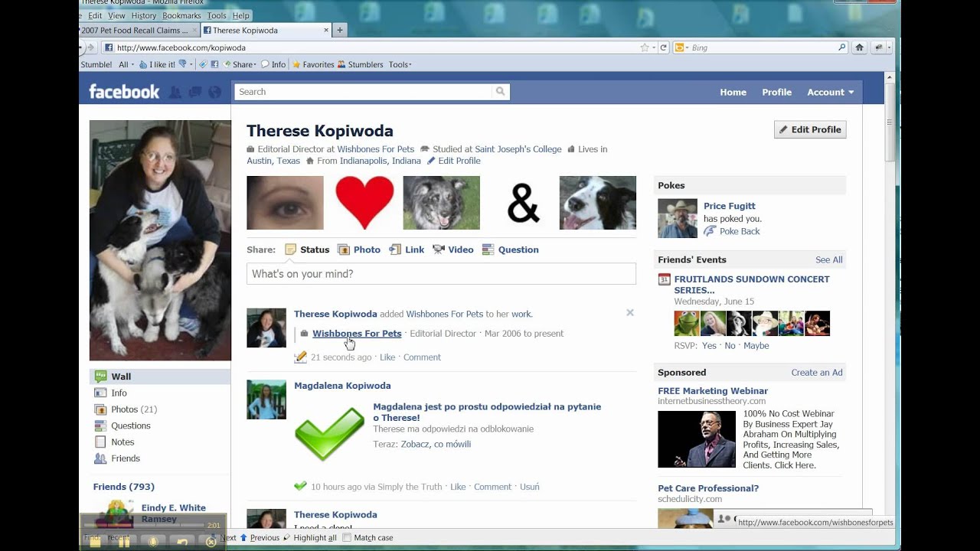Click the Poke Back hand icon

[710, 231]
